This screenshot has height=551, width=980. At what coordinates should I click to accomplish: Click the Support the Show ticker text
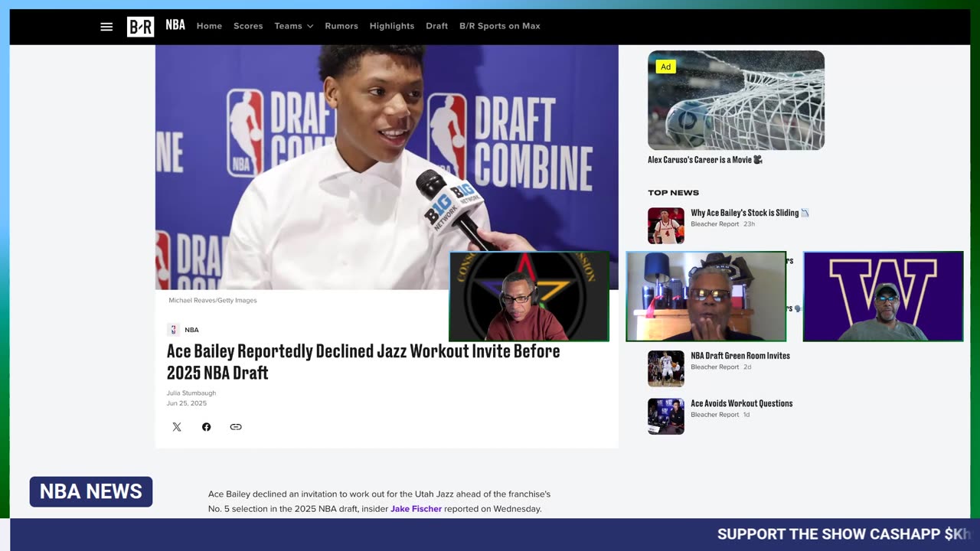pos(844,534)
